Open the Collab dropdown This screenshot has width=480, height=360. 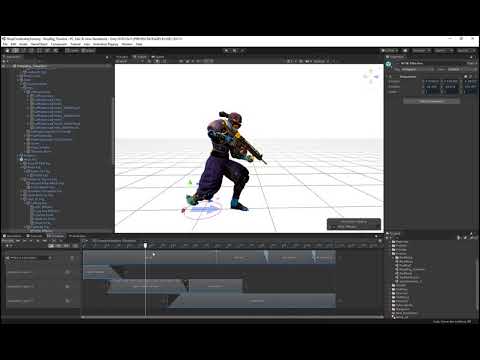tap(390, 51)
